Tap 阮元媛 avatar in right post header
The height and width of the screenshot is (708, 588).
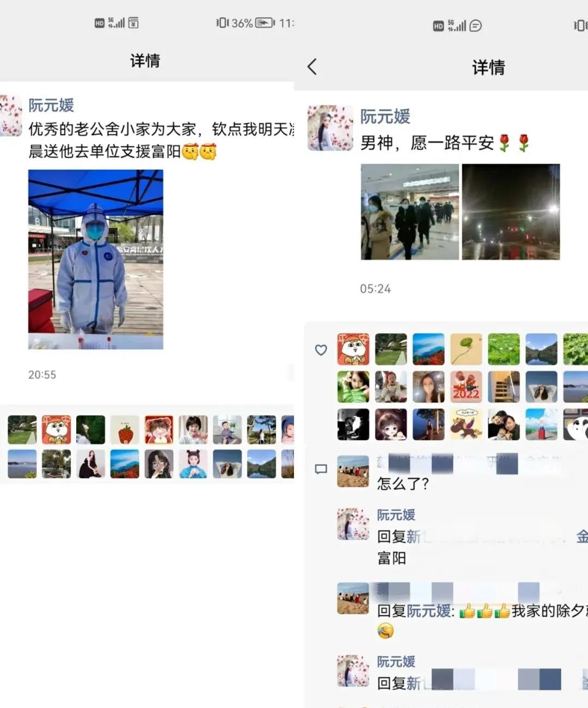[x=330, y=128]
